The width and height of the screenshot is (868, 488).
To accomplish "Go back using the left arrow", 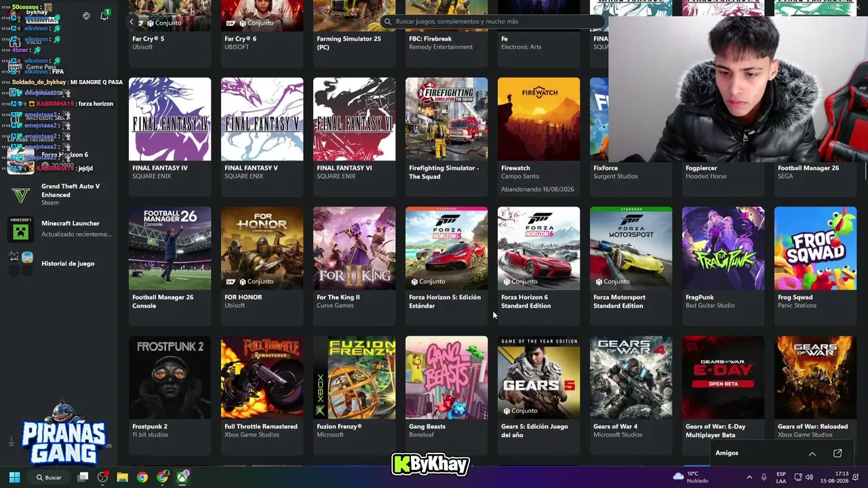I will tap(132, 22).
